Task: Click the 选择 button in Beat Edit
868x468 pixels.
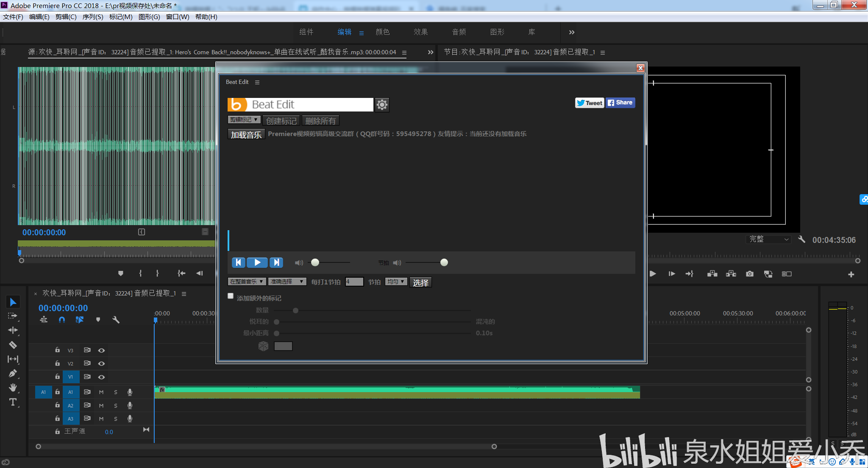Action: [x=420, y=283]
